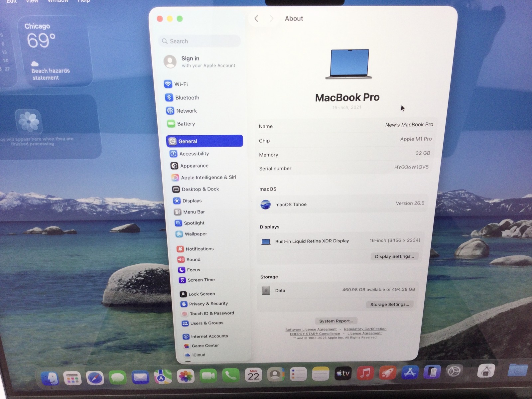The image size is (532, 399).
Task: Open FaceTime from the Dock
Action: (208, 376)
